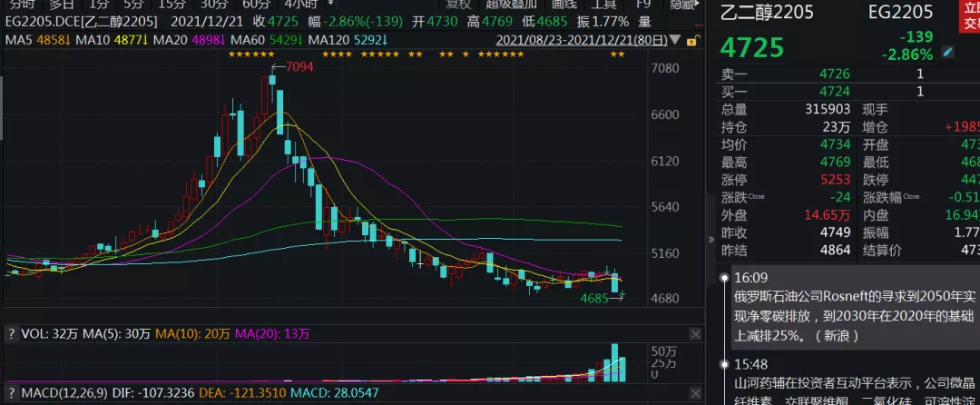This screenshot has width=980, height=405.
Task: Open the 画线 drawing tools
Action: pos(564,5)
